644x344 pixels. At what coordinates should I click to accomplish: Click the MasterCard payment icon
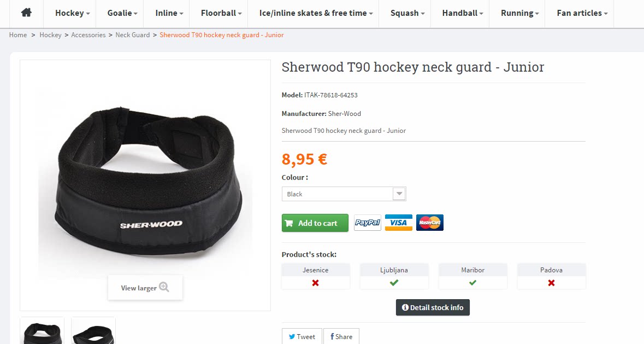tap(430, 223)
